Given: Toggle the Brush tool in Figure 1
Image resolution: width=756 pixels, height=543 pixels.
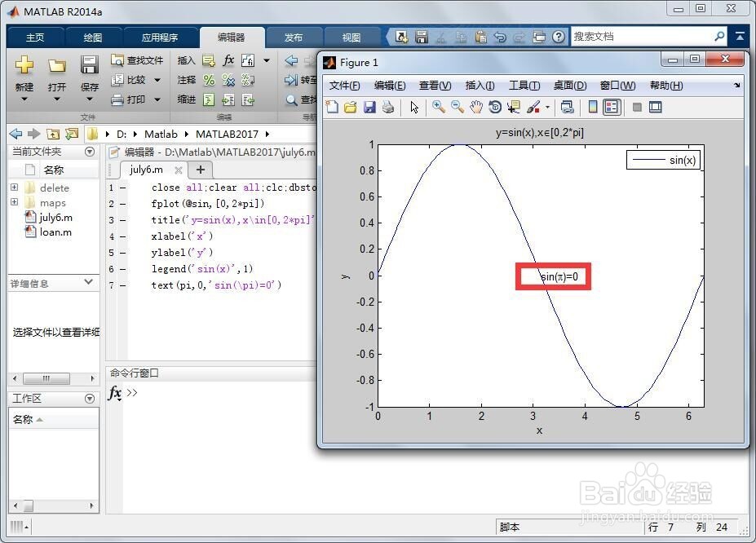Looking at the screenshot, I should click(533, 107).
